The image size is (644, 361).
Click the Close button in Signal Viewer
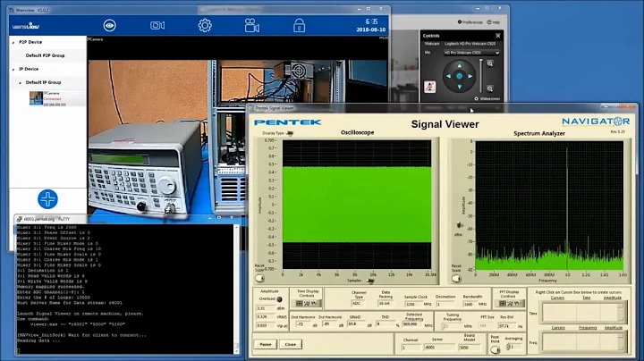coord(291,344)
